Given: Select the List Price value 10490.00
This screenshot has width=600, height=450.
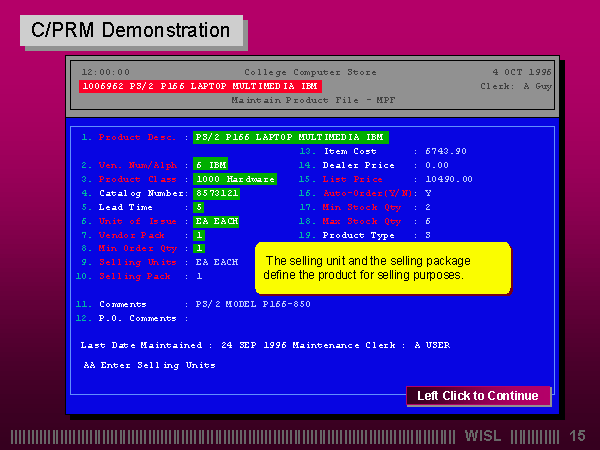Looking at the screenshot, I should tap(448, 179).
